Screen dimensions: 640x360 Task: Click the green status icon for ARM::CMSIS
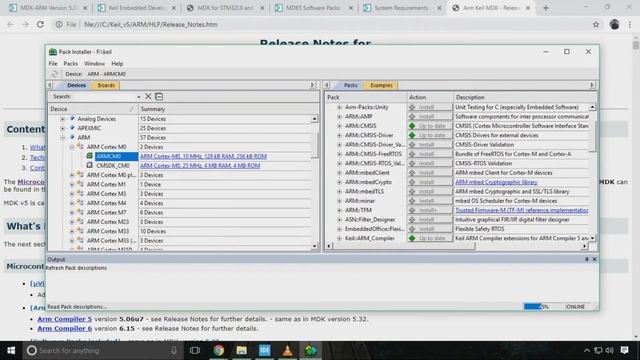click(x=412, y=126)
